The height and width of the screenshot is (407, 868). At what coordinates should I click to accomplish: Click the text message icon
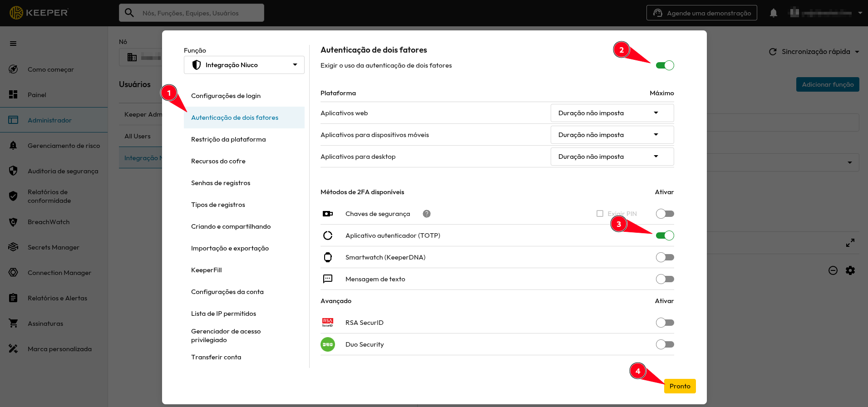coord(328,279)
